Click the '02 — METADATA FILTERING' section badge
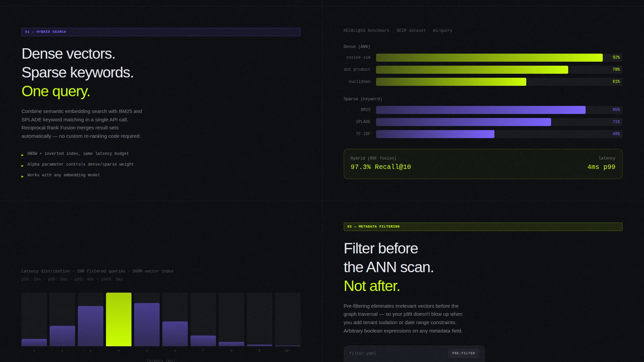The width and height of the screenshot is (644, 362). 483,227
